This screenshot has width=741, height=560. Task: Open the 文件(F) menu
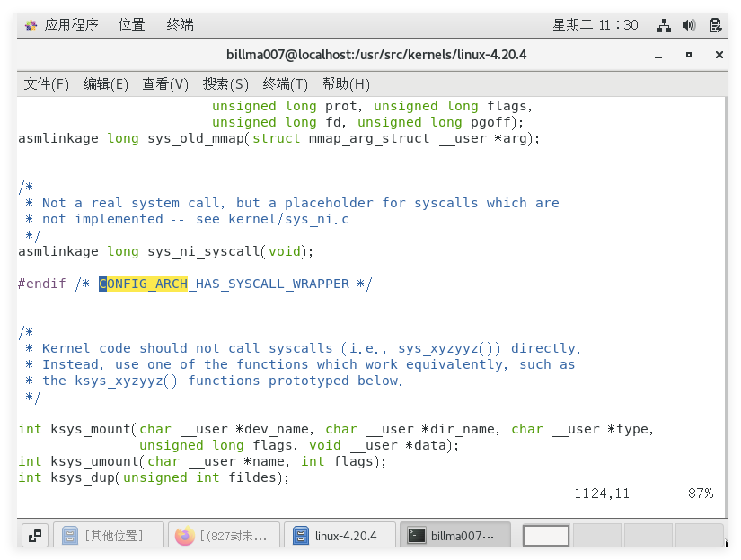click(x=46, y=84)
